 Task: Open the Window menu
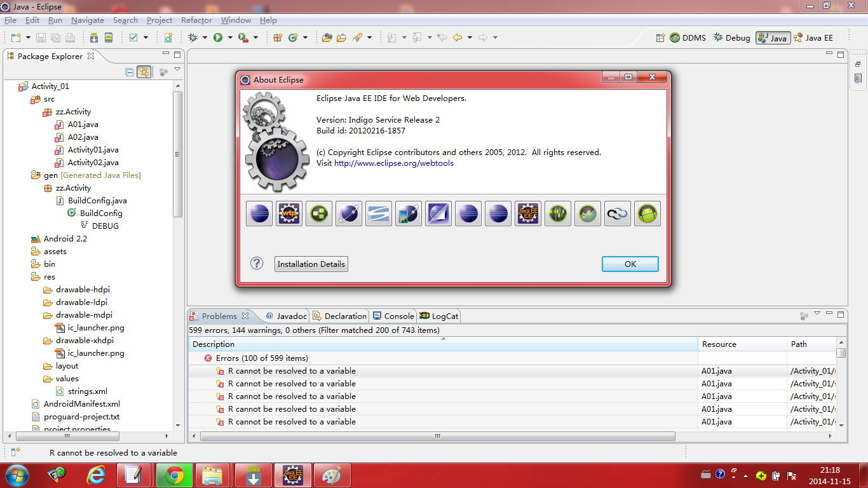click(x=236, y=20)
